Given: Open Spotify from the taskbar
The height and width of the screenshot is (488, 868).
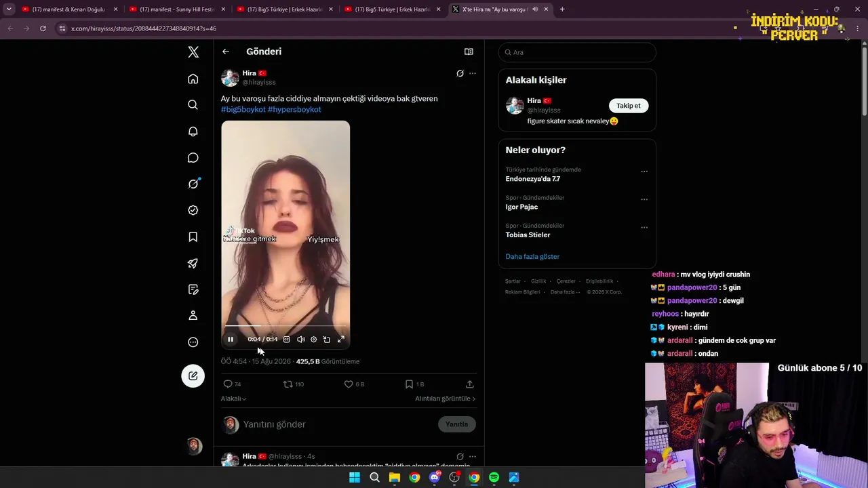Looking at the screenshot, I should (494, 477).
